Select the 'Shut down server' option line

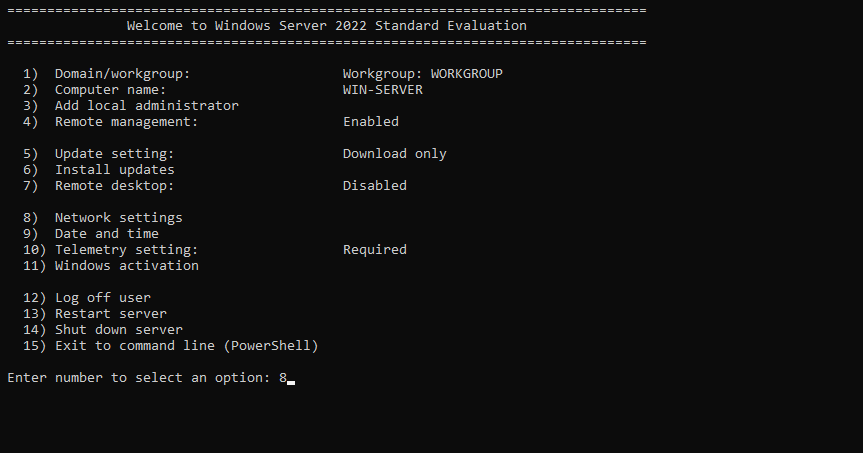102,330
